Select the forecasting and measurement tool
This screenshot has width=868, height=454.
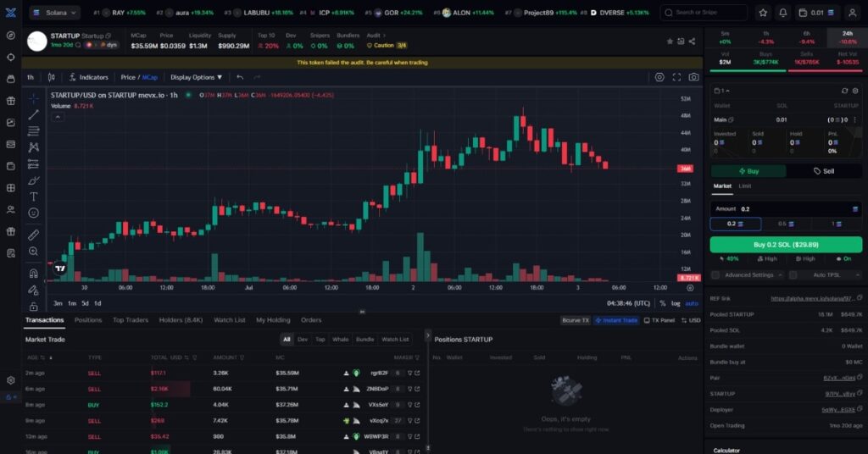tap(34, 163)
